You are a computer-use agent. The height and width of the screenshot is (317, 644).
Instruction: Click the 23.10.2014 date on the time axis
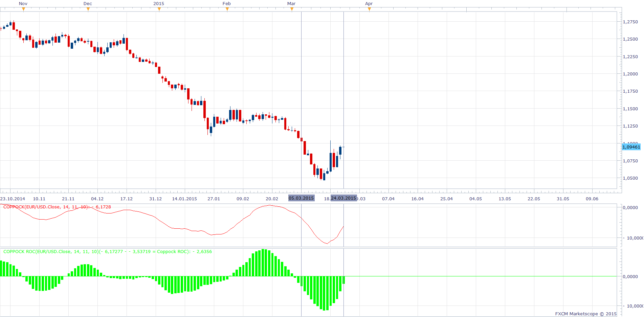(x=13, y=199)
